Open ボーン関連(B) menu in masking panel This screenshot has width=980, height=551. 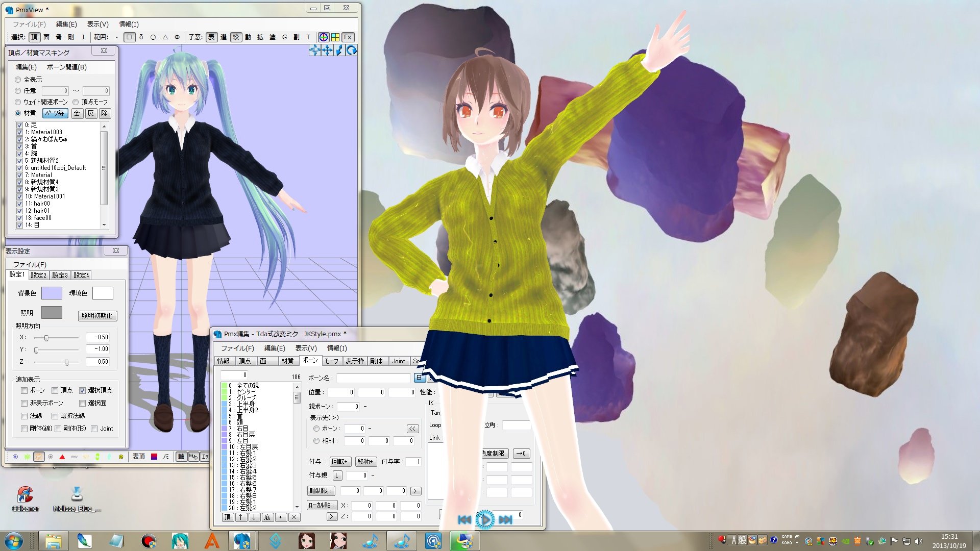click(x=66, y=67)
